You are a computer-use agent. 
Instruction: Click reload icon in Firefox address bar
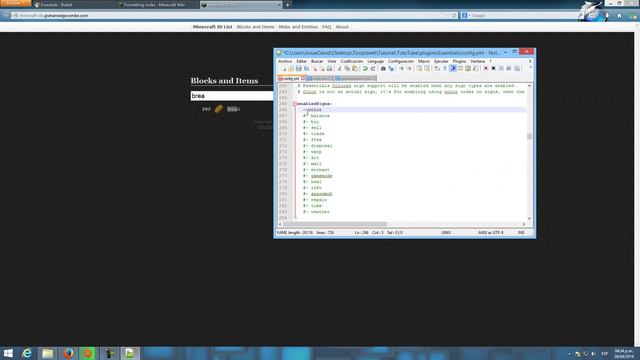click(x=454, y=16)
